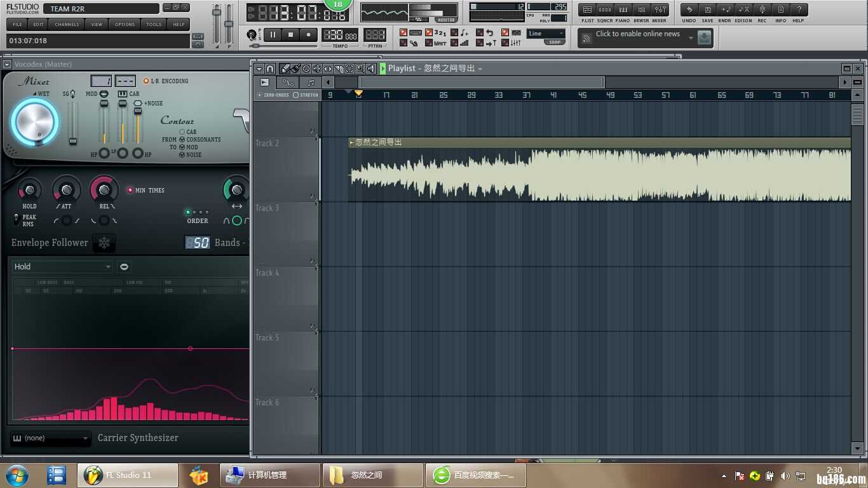Click the Help question mark icon
Image resolution: width=868 pixels, height=488 pixels.
coord(799,10)
